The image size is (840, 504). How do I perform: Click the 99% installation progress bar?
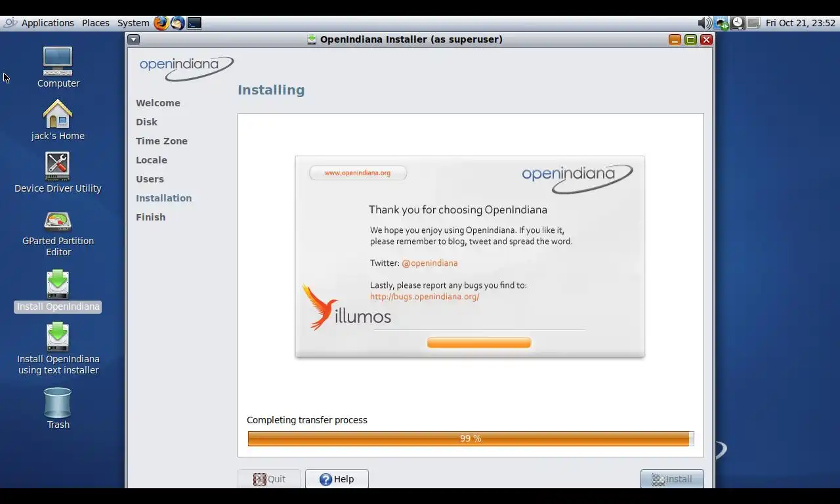pos(471,438)
